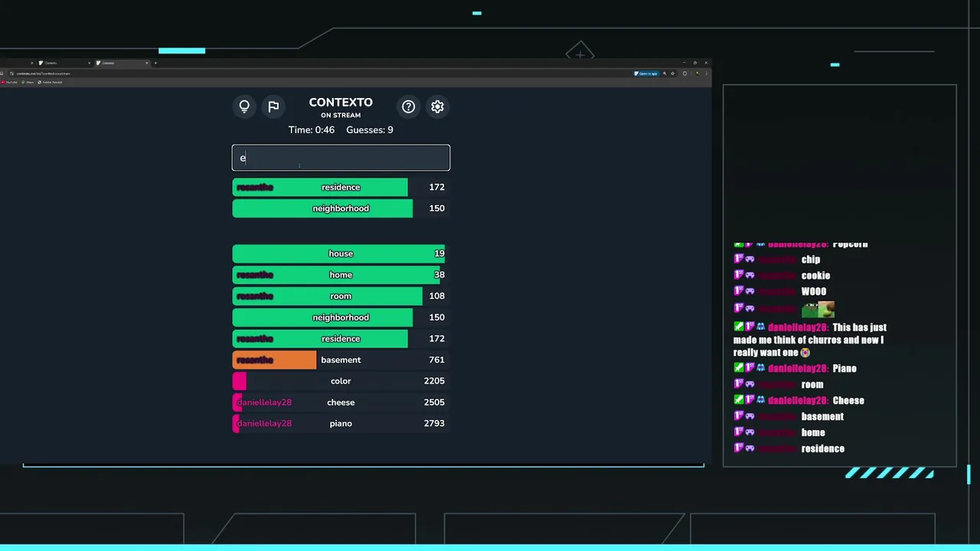Select the house guess row
The image size is (980, 551).
341,253
